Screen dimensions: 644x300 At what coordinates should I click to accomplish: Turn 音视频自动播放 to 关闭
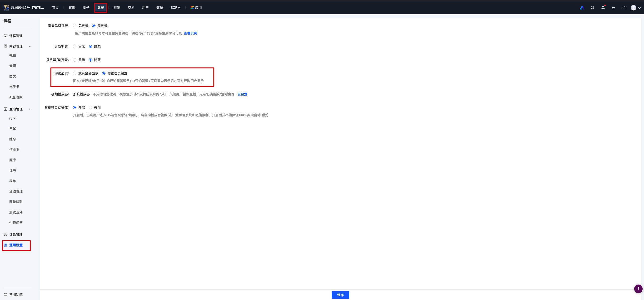coord(90,108)
